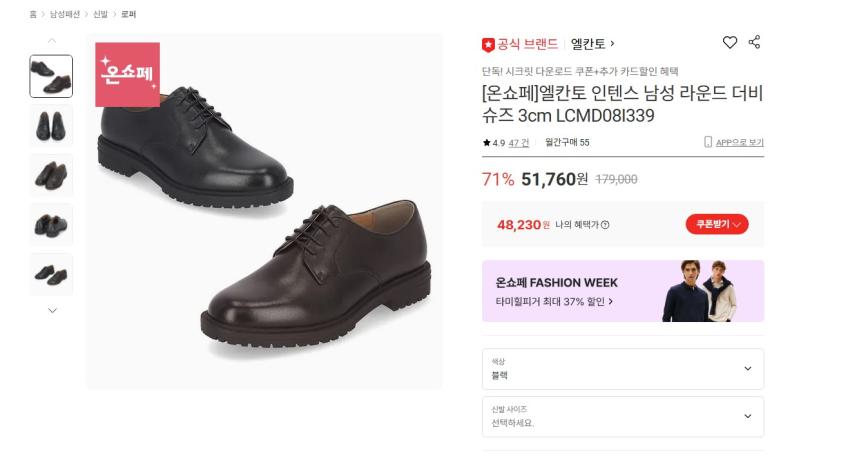Screen dimensions: 850x456
Task: Open the 색상 color dropdown
Action: pyautogui.click(x=622, y=369)
